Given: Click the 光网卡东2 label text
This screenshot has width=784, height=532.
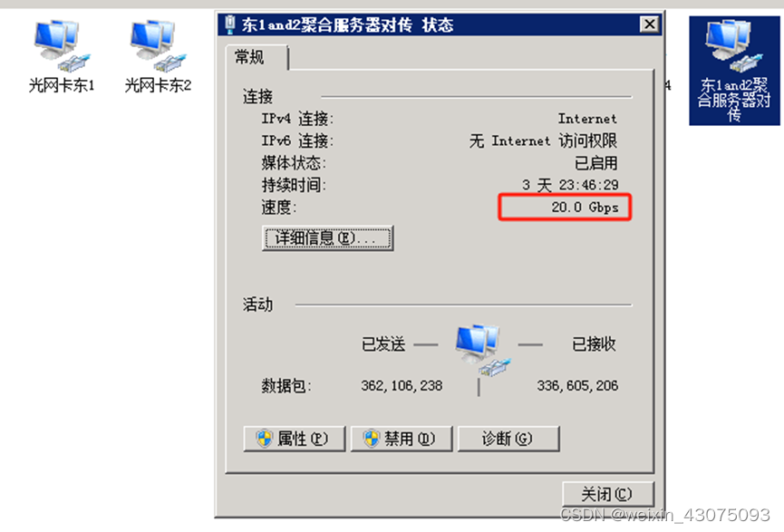Looking at the screenshot, I should point(158,85).
